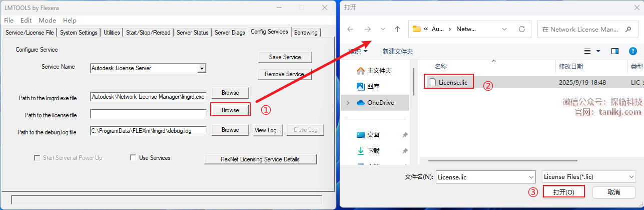Browse for the license file path
The height and width of the screenshot is (210, 644).
pos(230,110)
